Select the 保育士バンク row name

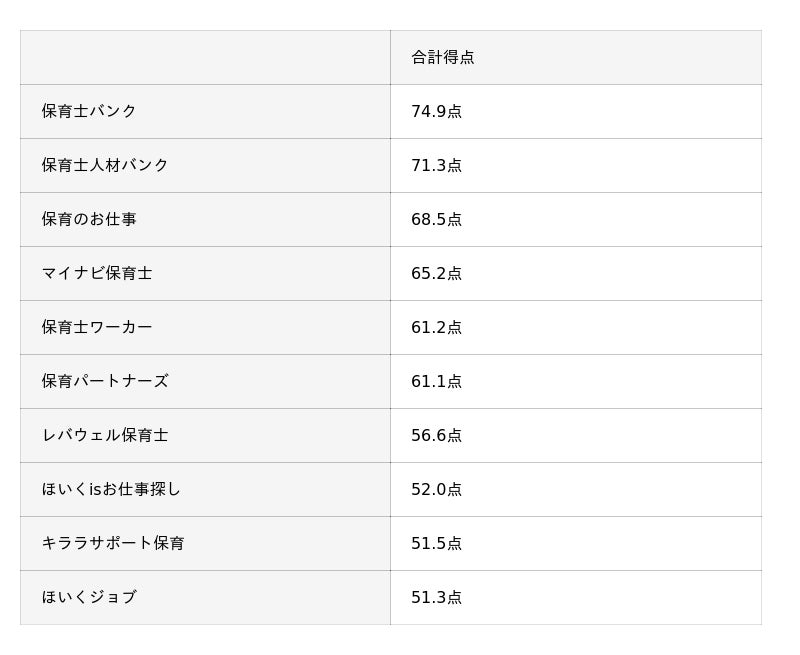(89, 111)
